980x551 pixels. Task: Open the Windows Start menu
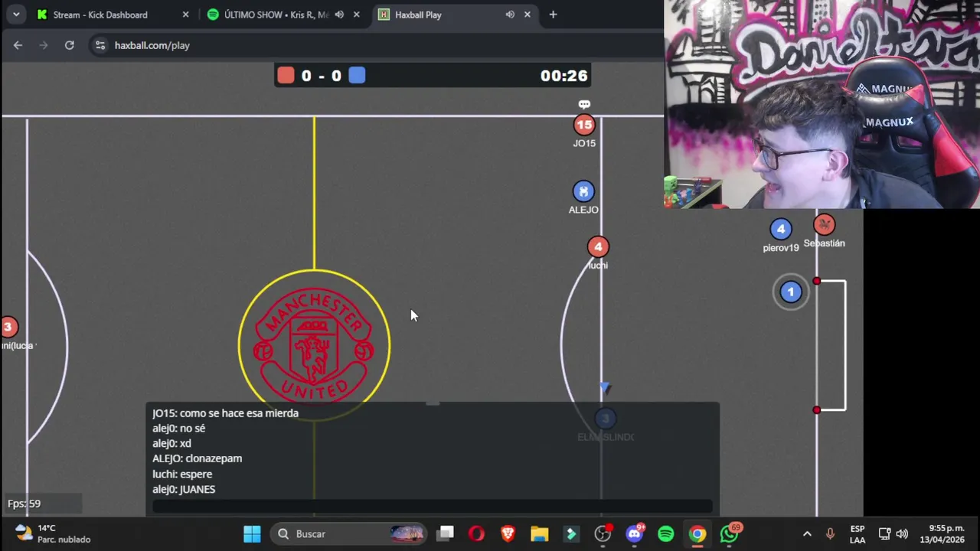(252, 533)
